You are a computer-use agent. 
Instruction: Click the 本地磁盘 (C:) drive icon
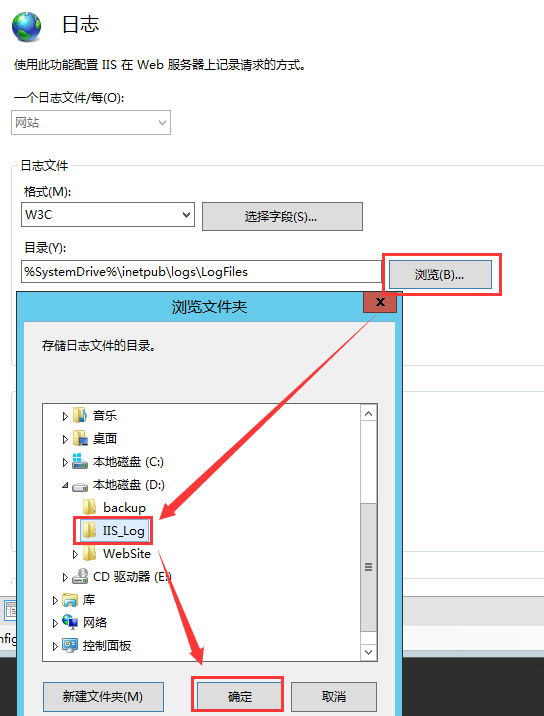(x=80, y=461)
